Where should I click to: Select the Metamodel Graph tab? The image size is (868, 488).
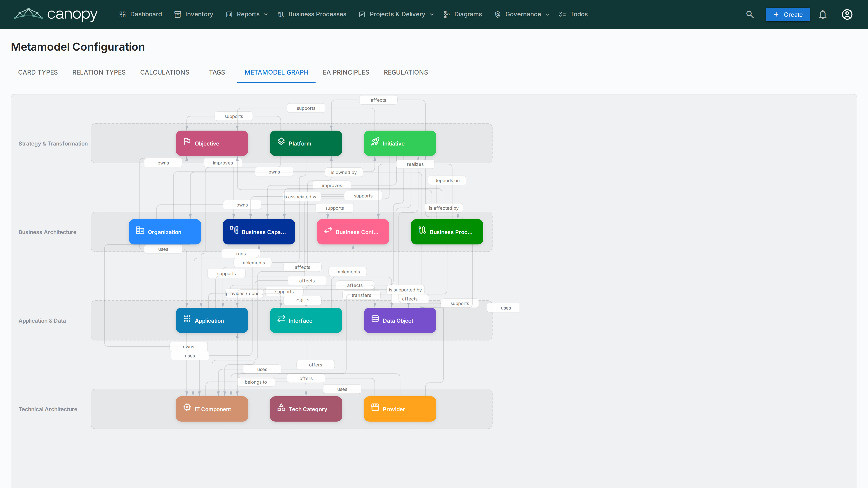276,72
